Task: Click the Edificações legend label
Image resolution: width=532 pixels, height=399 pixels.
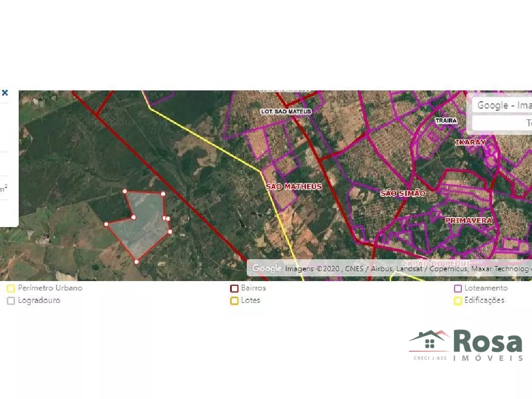Action: [x=484, y=300]
